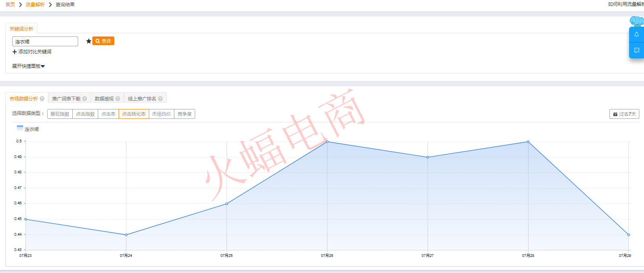Go to 流量解析 via breadcrumb link
The height and width of the screenshot is (273, 644).
pos(35,5)
